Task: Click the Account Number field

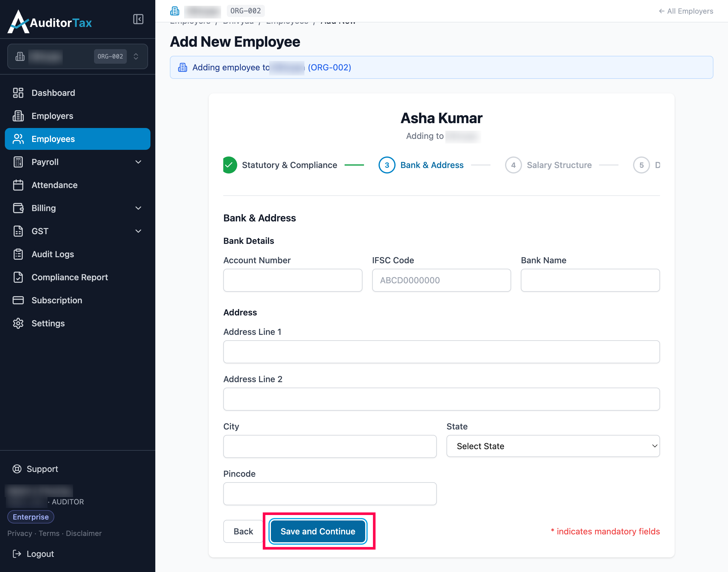Action: [x=293, y=280]
